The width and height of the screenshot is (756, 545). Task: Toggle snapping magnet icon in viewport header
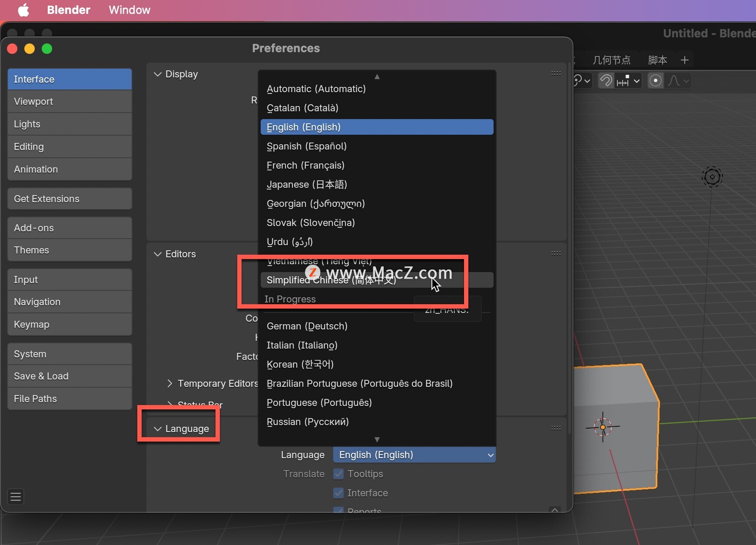[606, 81]
